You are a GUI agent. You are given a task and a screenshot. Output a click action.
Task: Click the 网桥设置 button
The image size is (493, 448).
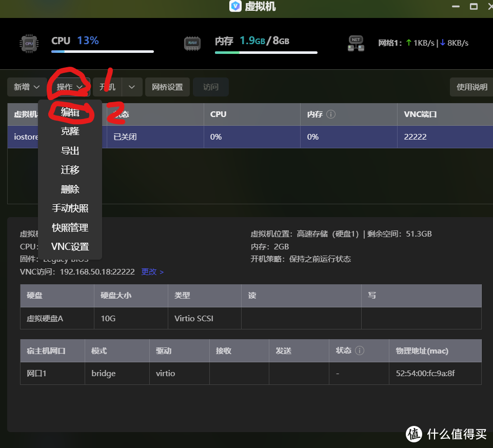167,87
